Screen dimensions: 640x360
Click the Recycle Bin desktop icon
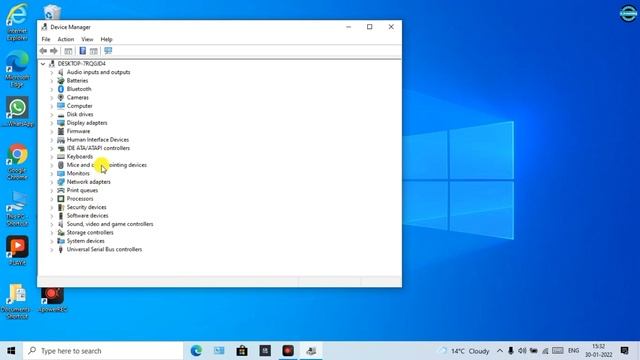(x=52, y=11)
